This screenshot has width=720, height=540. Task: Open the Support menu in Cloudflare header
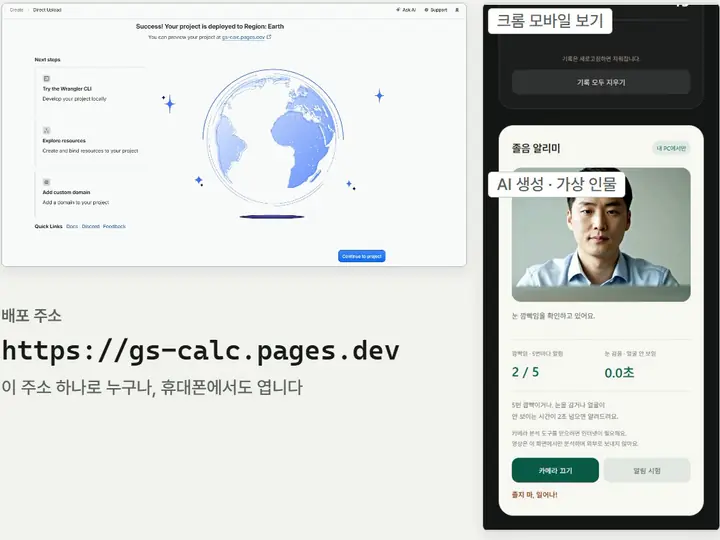[436, 10]
